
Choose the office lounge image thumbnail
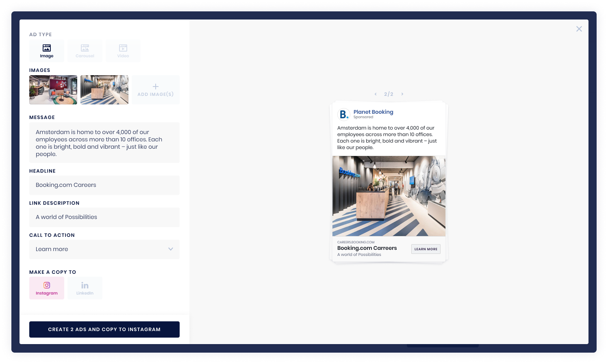click(x=53, y=90)
